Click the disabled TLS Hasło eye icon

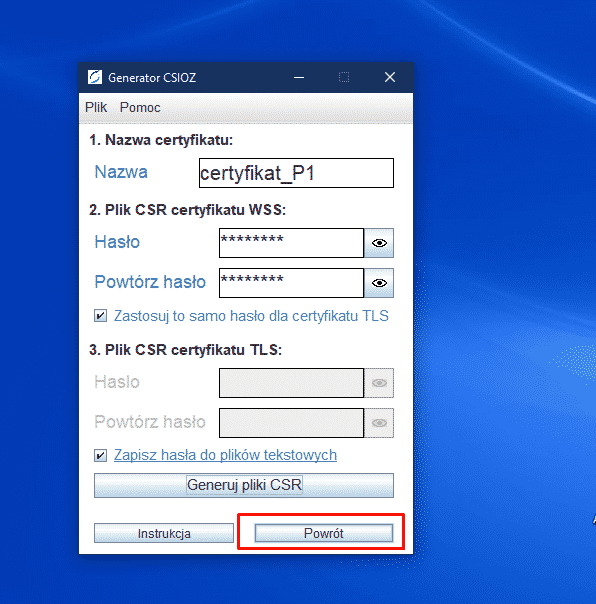click(x=379, y=383)
